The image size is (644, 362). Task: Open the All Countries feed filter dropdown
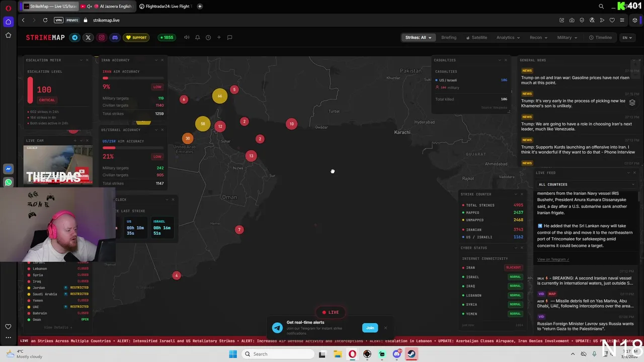click(586, 185)
